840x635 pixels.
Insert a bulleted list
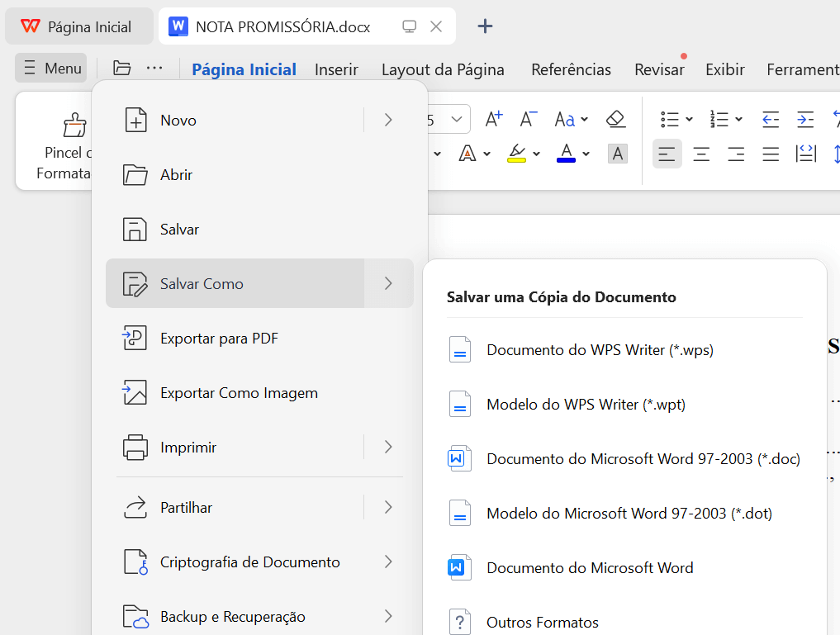click(x=670, y=120)
